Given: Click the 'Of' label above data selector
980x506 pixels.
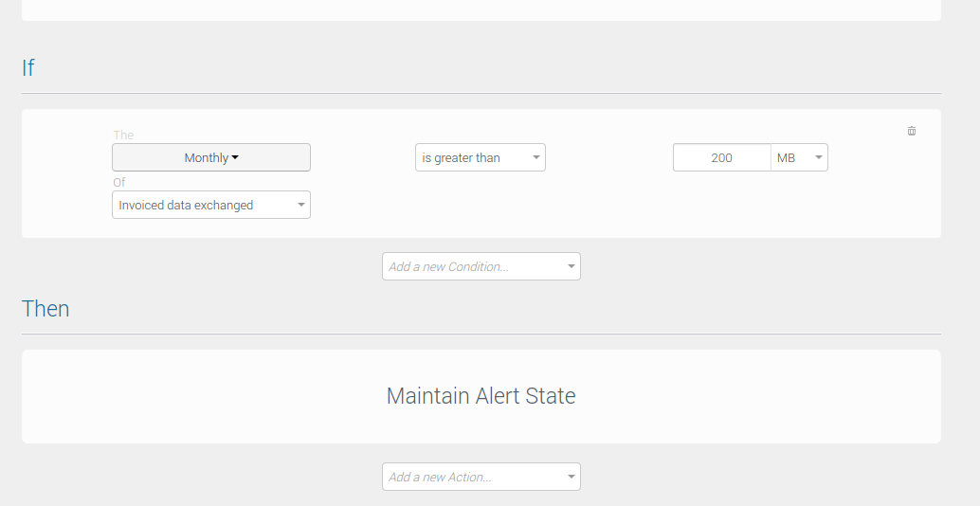Looking at the screenshot, I should [x=119, y=183].
